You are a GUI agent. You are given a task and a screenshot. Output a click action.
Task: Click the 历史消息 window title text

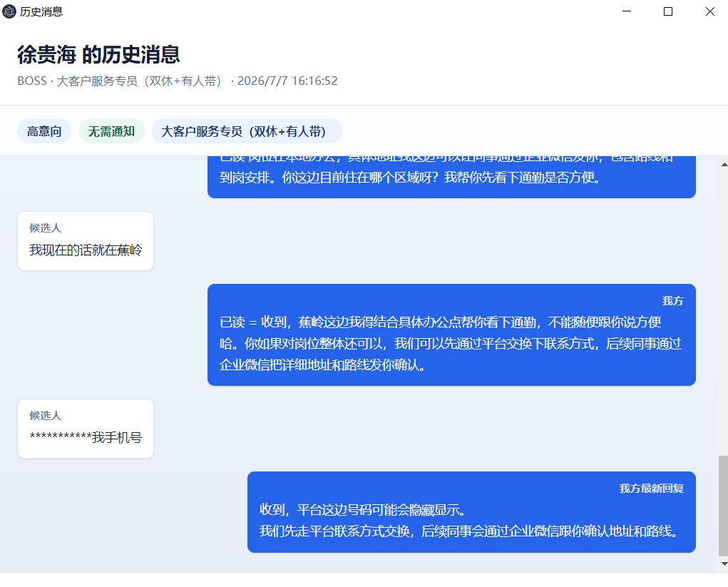pos(41,11)
